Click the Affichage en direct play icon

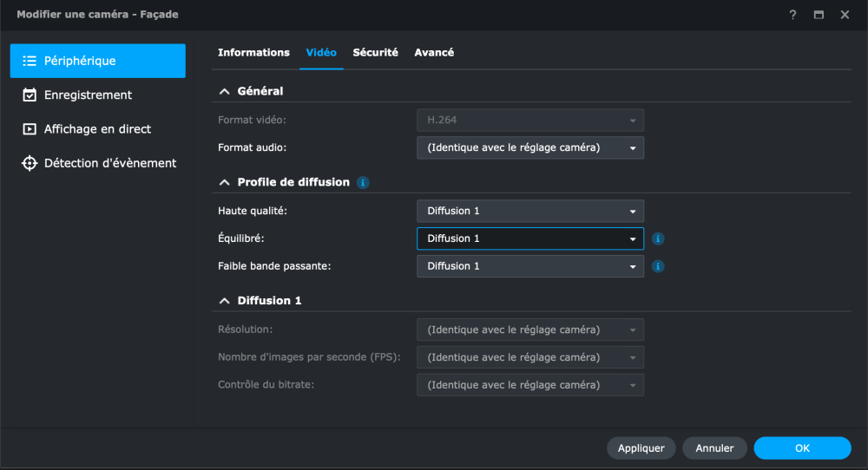point(30,129)
